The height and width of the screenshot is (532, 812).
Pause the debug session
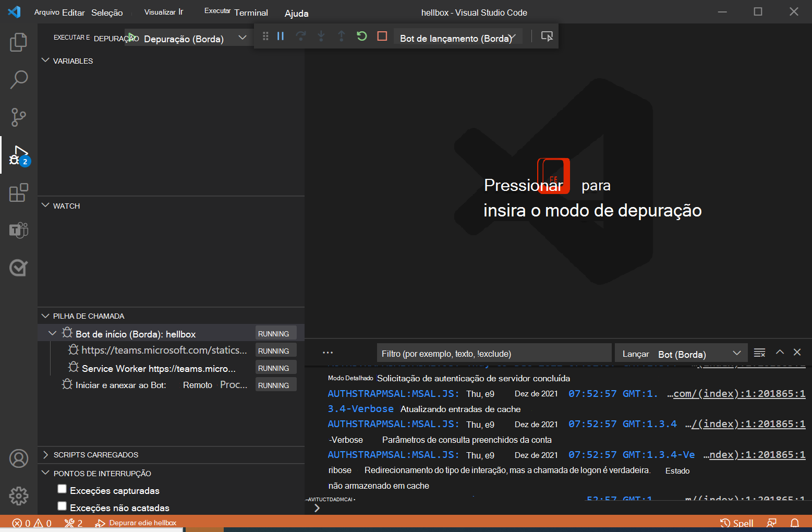click(281, 36)
